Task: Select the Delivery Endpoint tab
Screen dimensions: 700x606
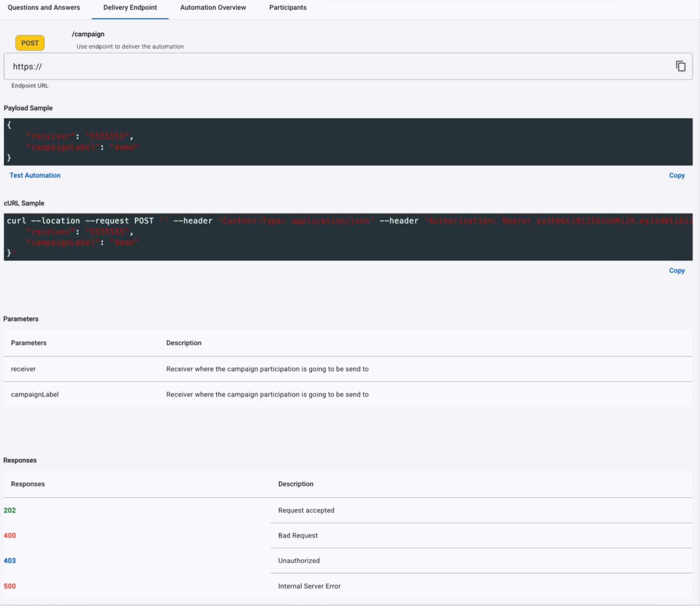Action: point(130,8)
